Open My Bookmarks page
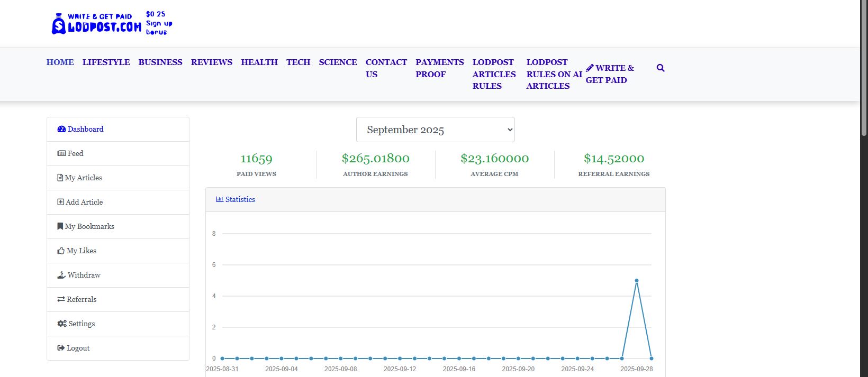Image resolution: width=868 pixels, height=377 pixels. click(86, 226)
